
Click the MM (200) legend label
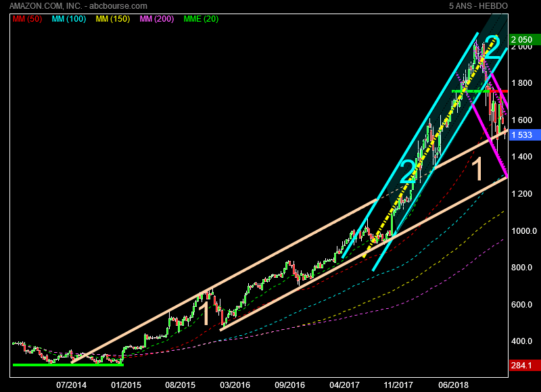(157, 19)
